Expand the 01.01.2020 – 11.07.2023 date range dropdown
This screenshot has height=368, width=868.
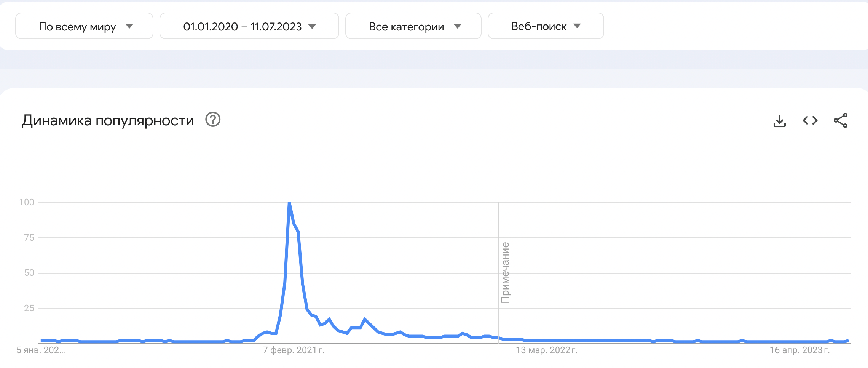[x=249, y=26]
